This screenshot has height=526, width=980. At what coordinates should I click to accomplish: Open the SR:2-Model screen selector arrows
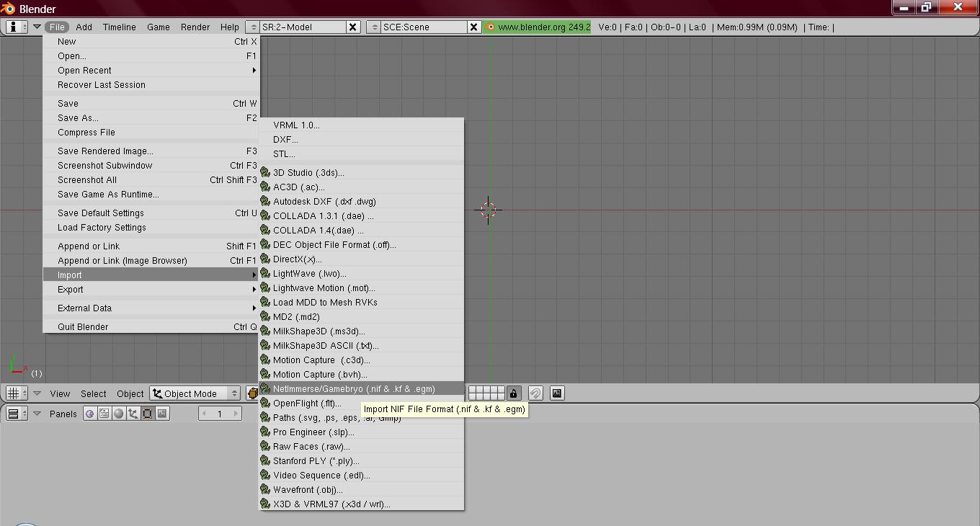[x=253, y=27]
